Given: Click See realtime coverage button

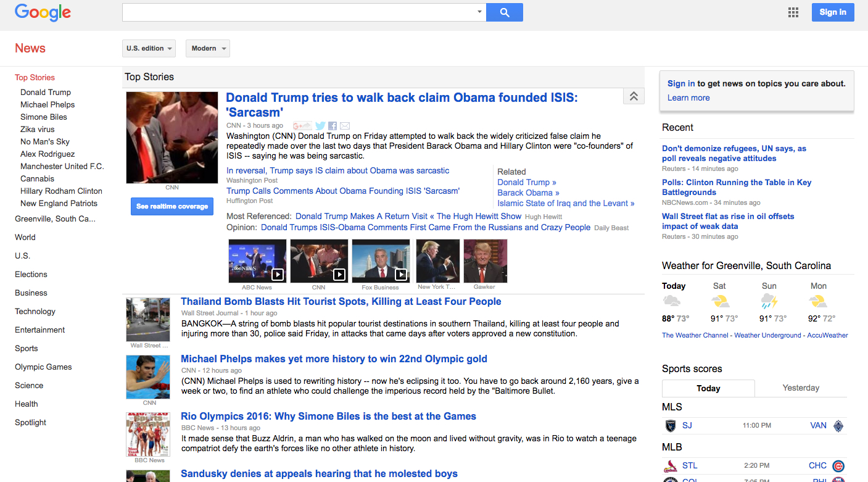Looking at the screenshot, I should pyautogui.click(x=172, y=206).
